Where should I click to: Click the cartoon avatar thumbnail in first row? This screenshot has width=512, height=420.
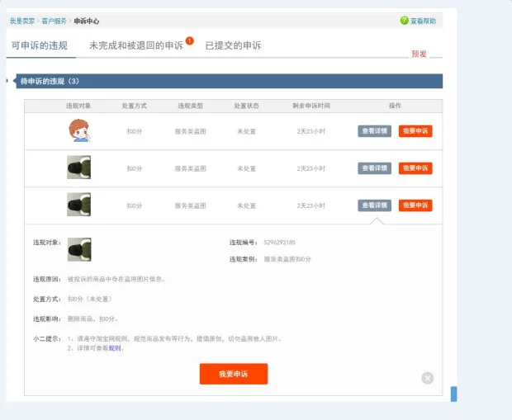click(78, 130)
